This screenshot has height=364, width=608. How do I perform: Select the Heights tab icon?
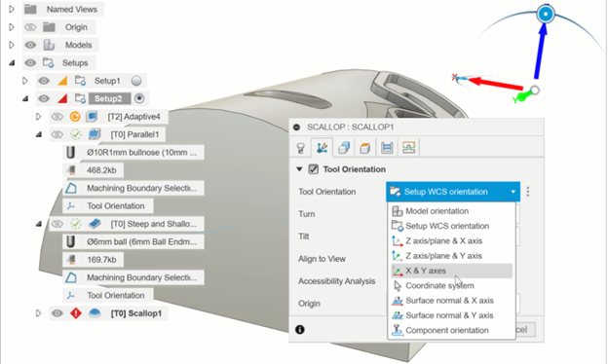coord(364,148)
